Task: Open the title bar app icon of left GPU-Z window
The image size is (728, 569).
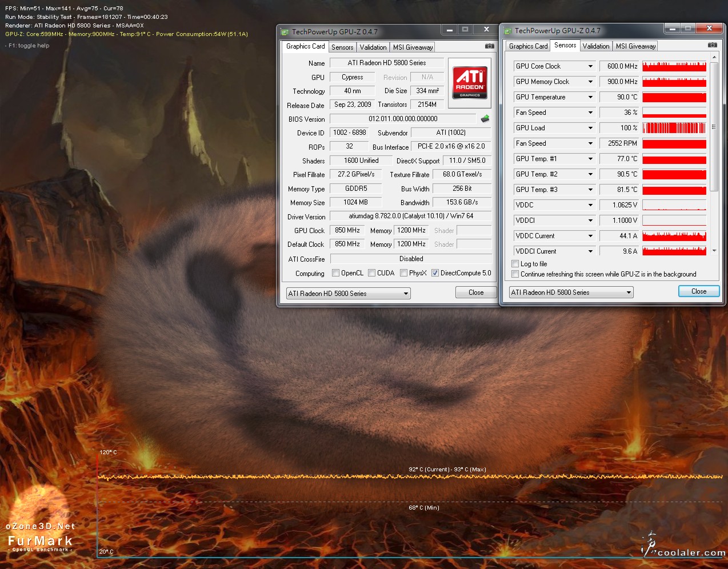Action: [x=285, y=32]
